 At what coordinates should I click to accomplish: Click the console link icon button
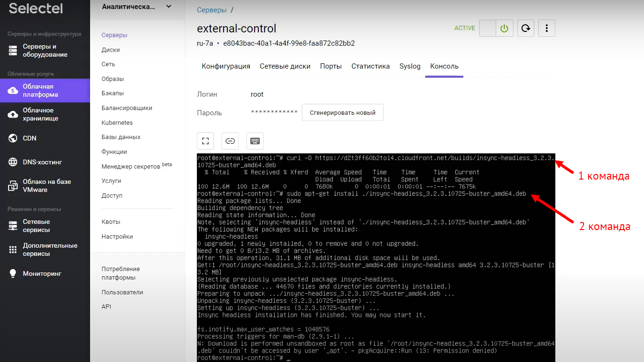230,141
